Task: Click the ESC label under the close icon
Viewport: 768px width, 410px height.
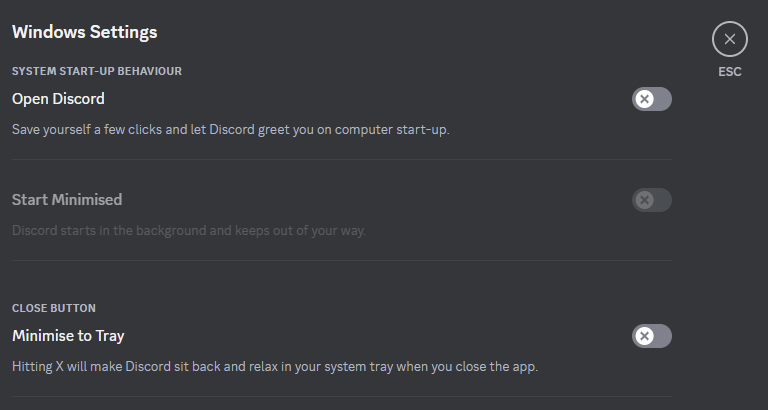Action: (730, 72)
